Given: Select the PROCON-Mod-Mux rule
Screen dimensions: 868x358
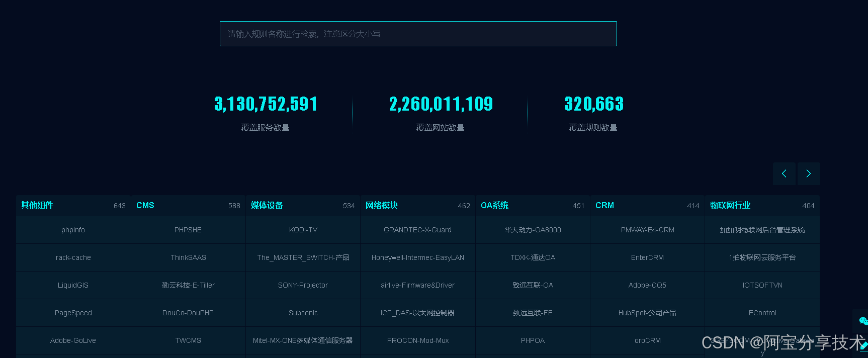Looking at the screenshot, I should 418,340.
